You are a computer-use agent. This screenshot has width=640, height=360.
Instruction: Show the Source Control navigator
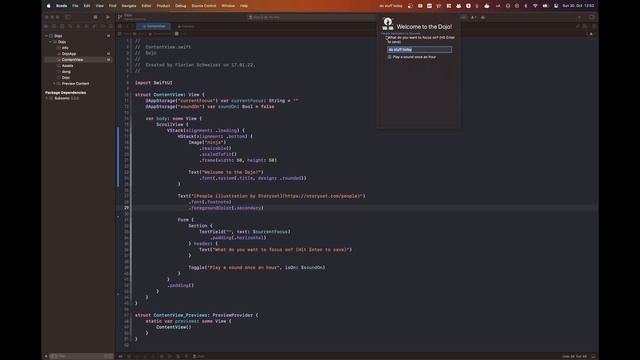54,26
